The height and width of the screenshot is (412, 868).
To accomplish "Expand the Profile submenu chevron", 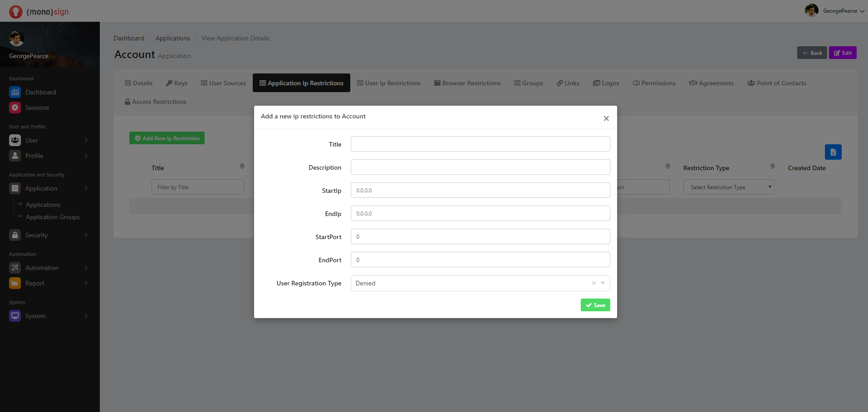I will pos(86,156).
